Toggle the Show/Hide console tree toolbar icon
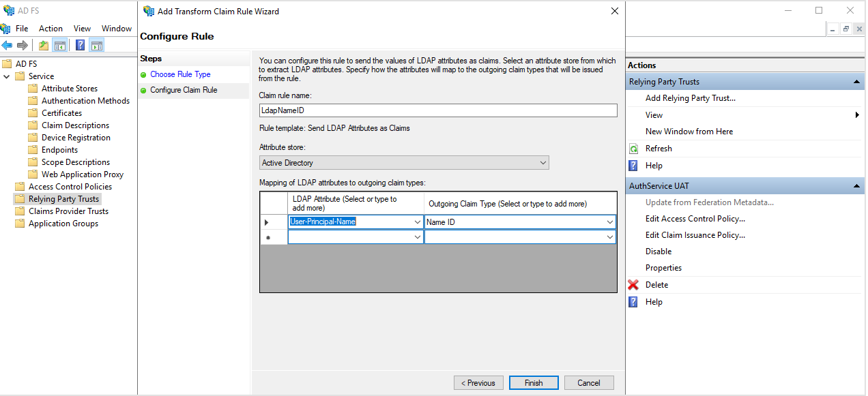This screenshot has width=868, height=396. pos(60,45)
